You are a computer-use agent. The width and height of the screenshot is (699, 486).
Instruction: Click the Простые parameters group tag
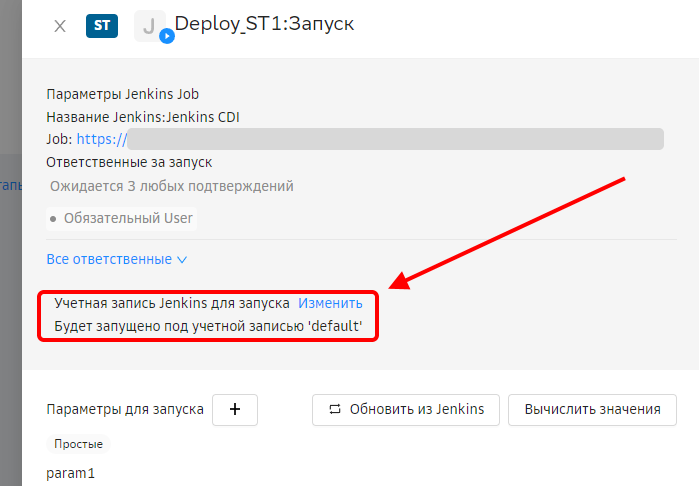78,444
